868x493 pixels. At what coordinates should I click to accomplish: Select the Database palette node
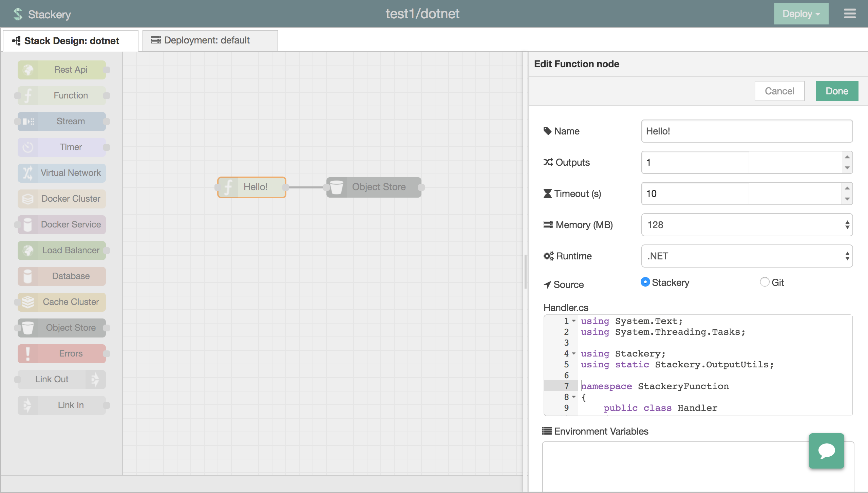[x=62, y=276]
